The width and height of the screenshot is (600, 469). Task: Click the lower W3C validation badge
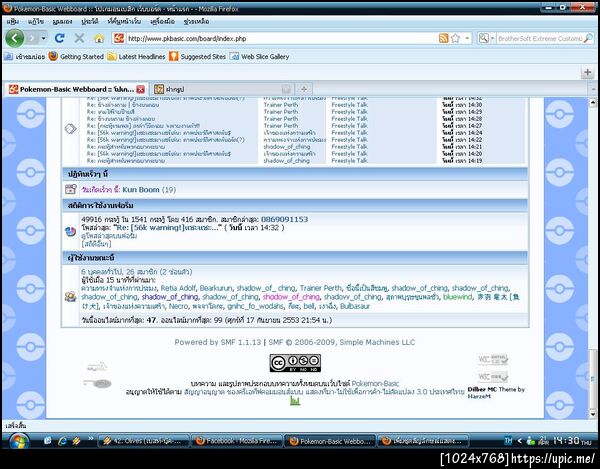click(x=493, y=377)
